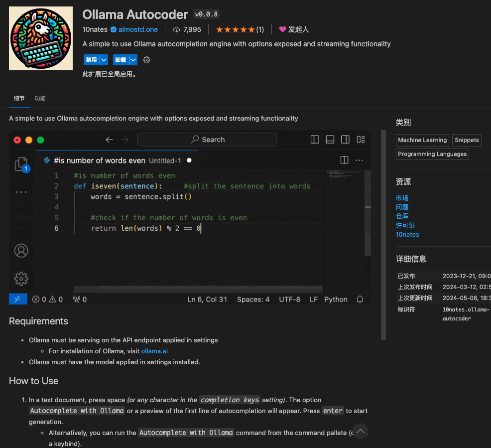Viewport: 491px width, 448px height.
Task: Click the scroll-to-top arrow button
Action: tap(361, 431)
